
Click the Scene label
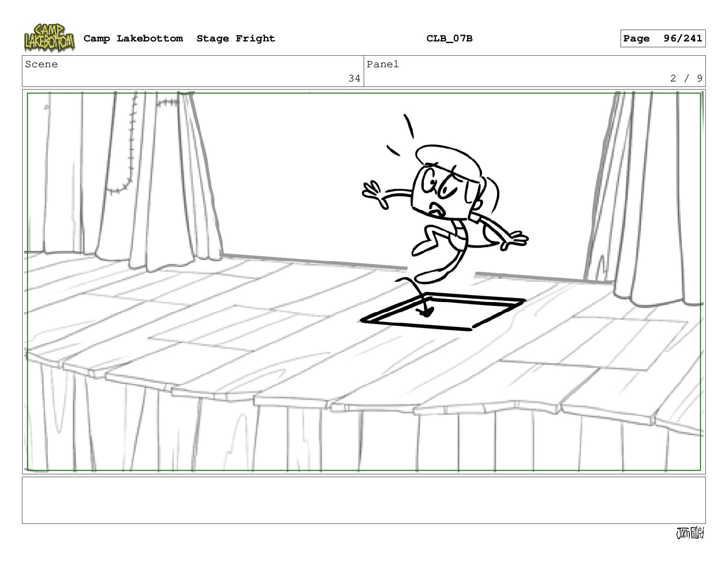42,64
